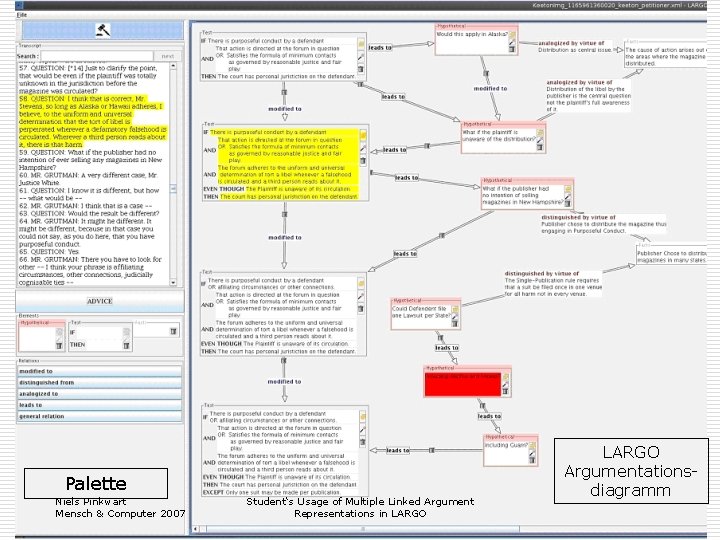720x540 pixels.
Task: Click transcript line '63. QUESTION: Would the result be different?'
Action: click(x=89, y=214)
